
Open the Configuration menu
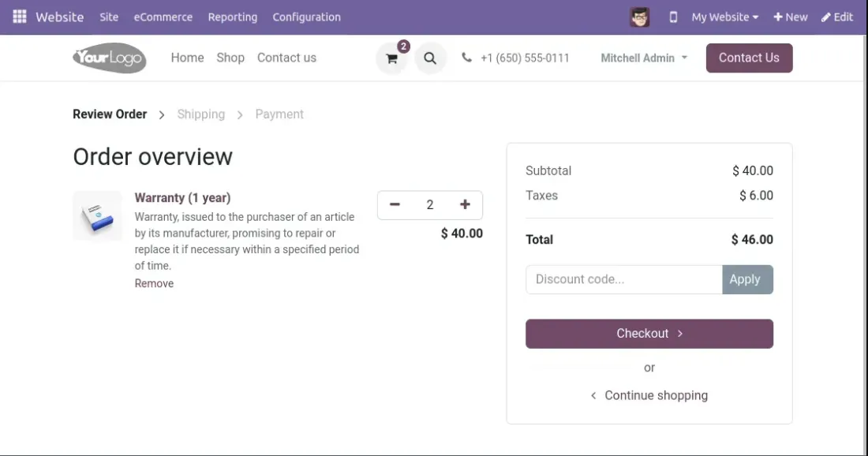pos(306,17)
